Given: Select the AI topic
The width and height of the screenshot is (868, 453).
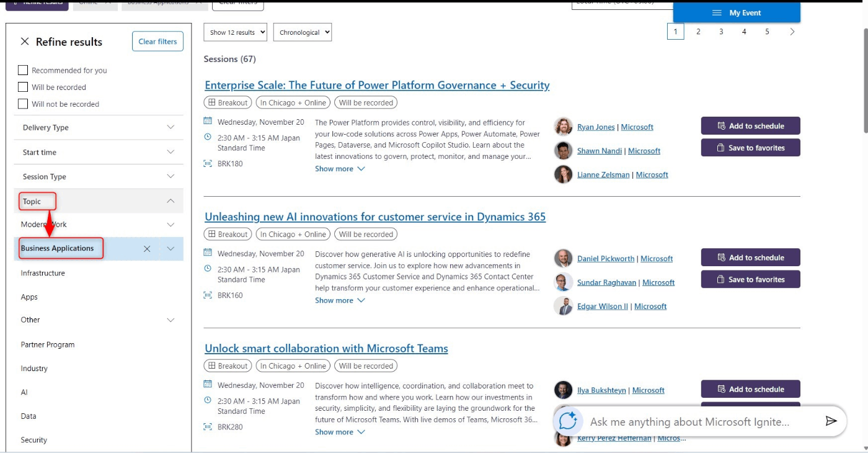Looking at the screenshot, I should 24,392.
